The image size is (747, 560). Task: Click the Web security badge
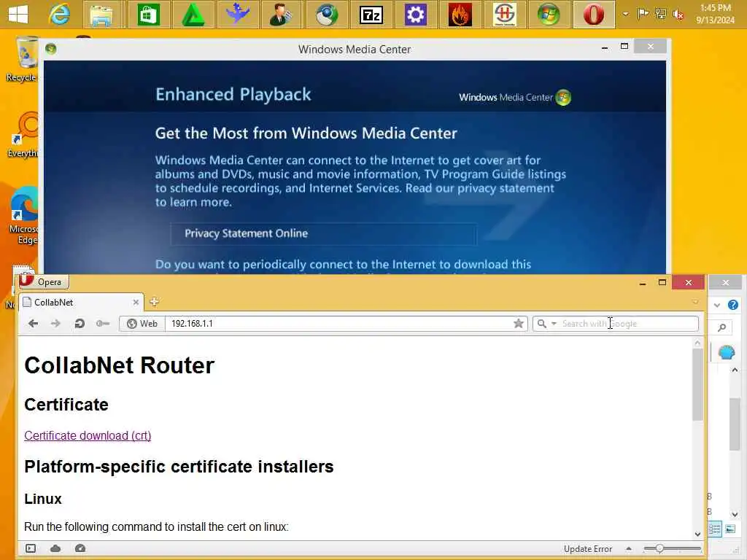click(x=142, y=324)
